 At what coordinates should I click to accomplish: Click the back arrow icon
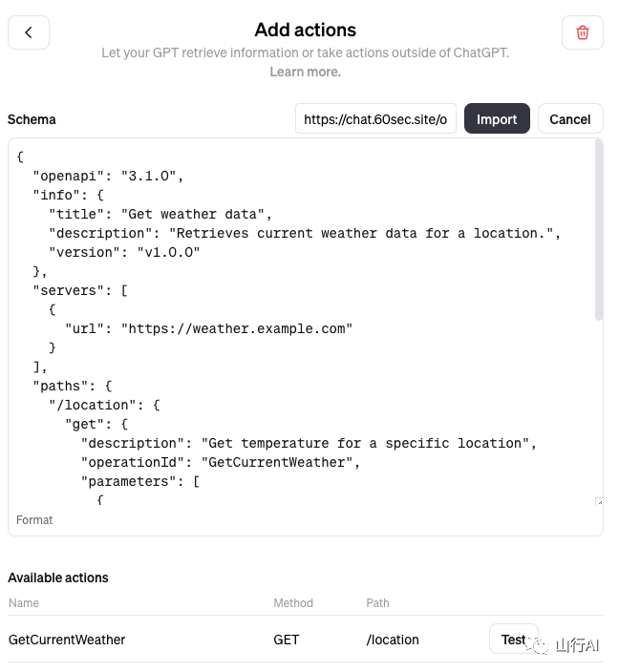tap(29, 32)
